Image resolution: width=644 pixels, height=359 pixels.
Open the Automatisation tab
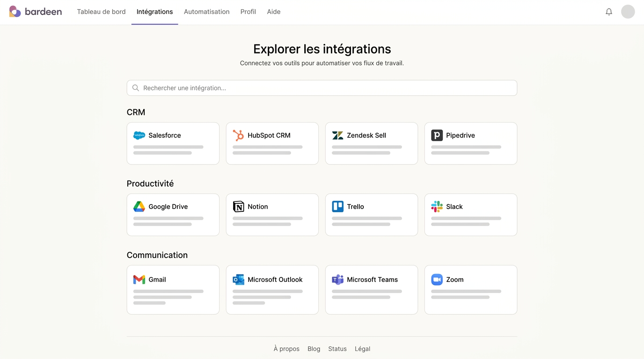coord(206,12)
